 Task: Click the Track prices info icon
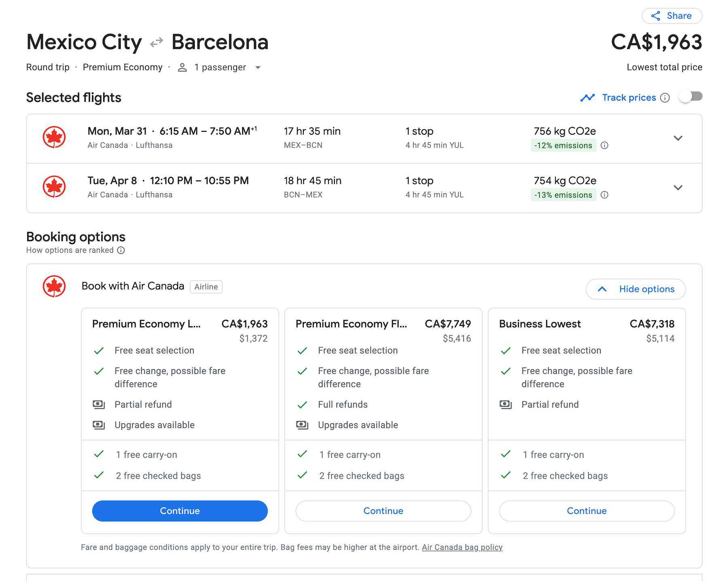[665, 98]
